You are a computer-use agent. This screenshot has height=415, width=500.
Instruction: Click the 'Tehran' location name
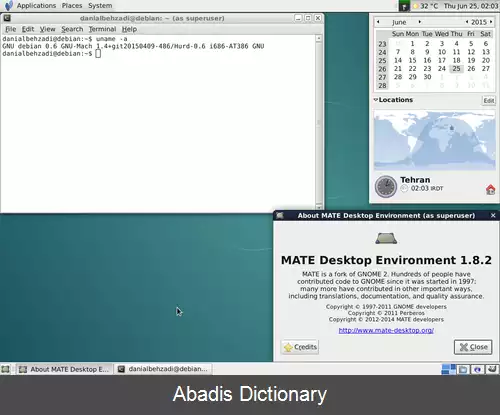tap(415, 180)
